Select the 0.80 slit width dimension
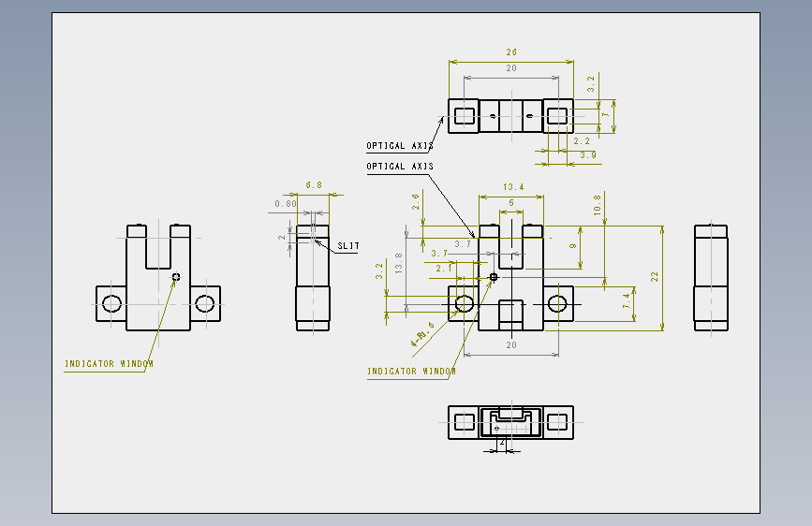The height and width of the screenshot is (526, 812). click(x=286, y=203)
